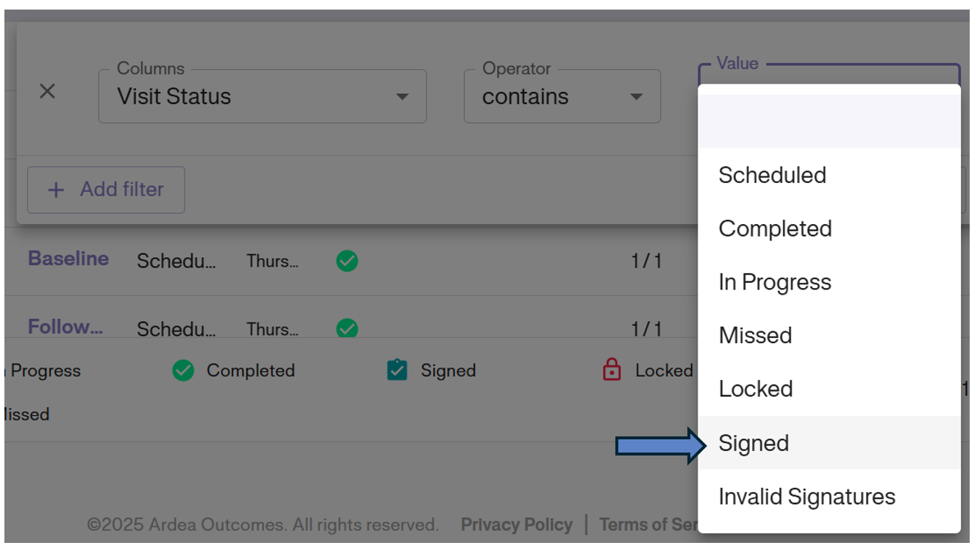Screen dimensions: 980x551
Task: Click the checkmark icon on the Baseline row
Action: click(346, 261)
